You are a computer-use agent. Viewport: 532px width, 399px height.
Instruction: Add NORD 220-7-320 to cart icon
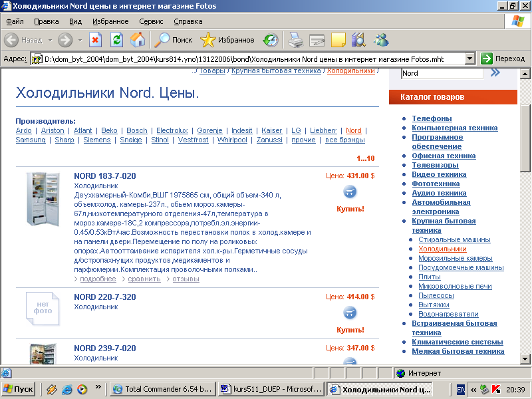[350, 313]
